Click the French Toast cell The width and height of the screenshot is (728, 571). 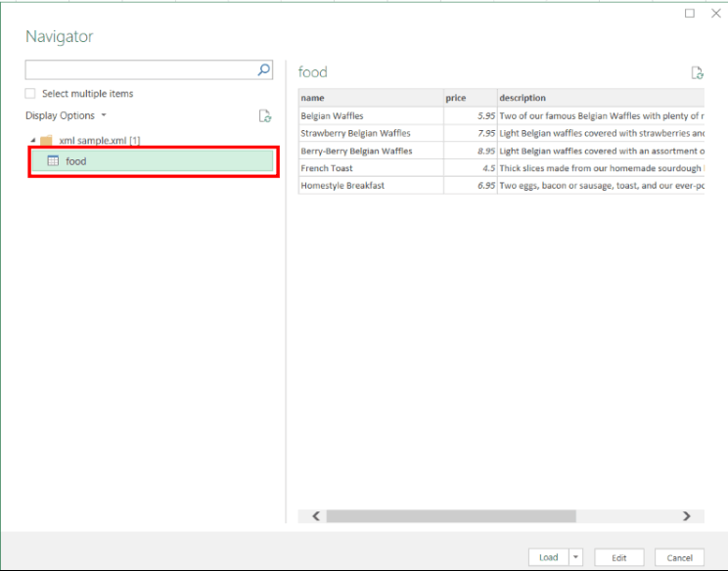tap(370, 168)
